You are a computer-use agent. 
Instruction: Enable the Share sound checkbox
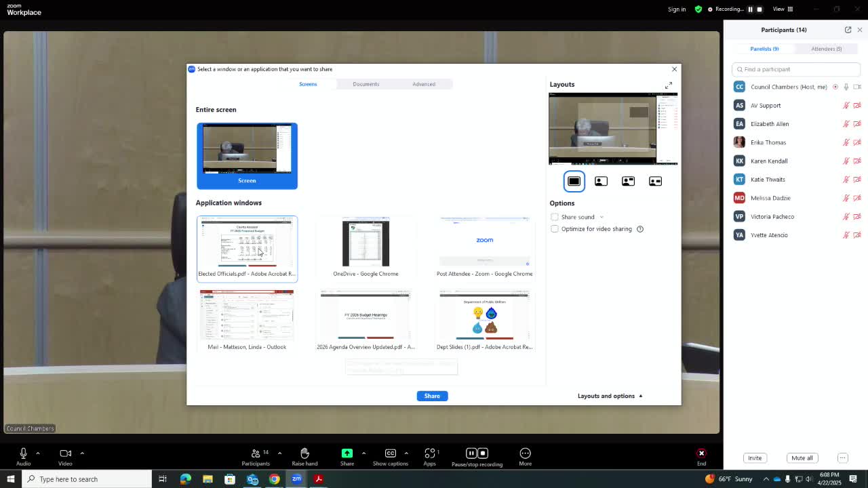pyautogui.click(x=555, y=217)
